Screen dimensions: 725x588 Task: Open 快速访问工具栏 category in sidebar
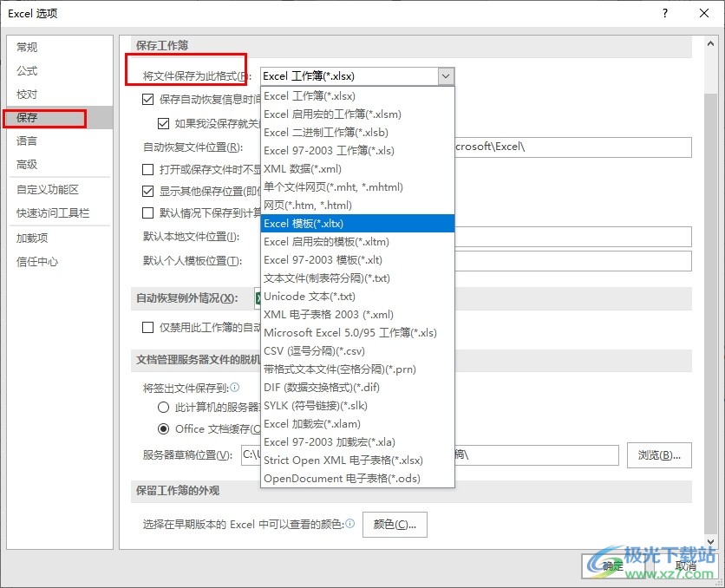[60, 213]
